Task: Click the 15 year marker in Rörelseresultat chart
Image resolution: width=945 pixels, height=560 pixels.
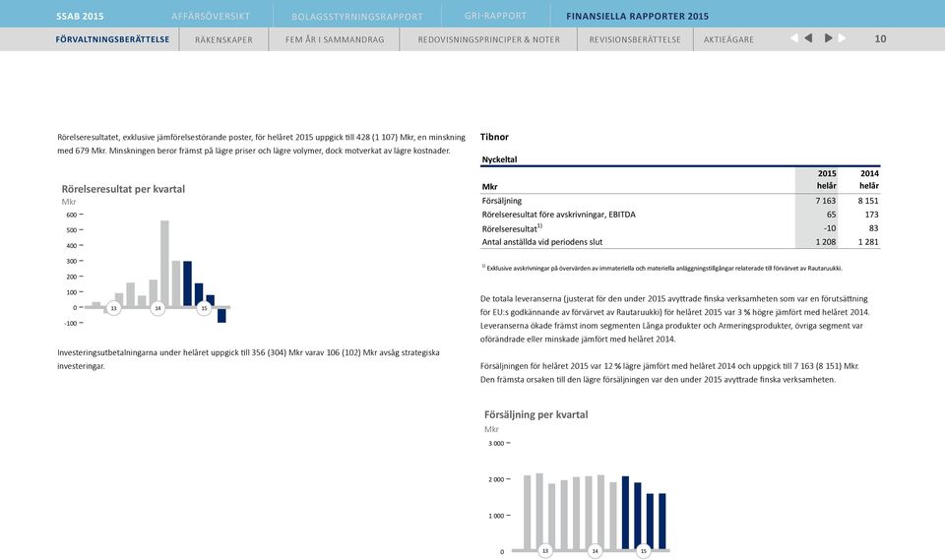Action: point(204,308)
